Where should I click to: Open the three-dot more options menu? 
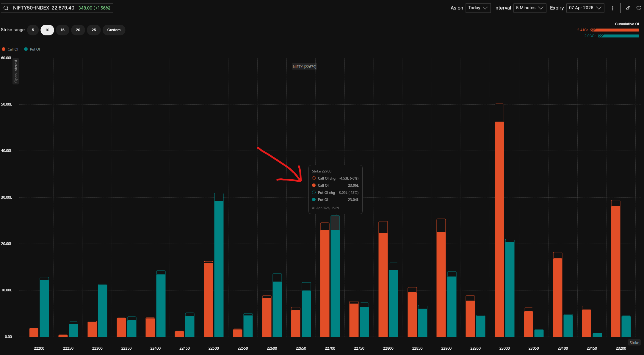coord(612,8)
